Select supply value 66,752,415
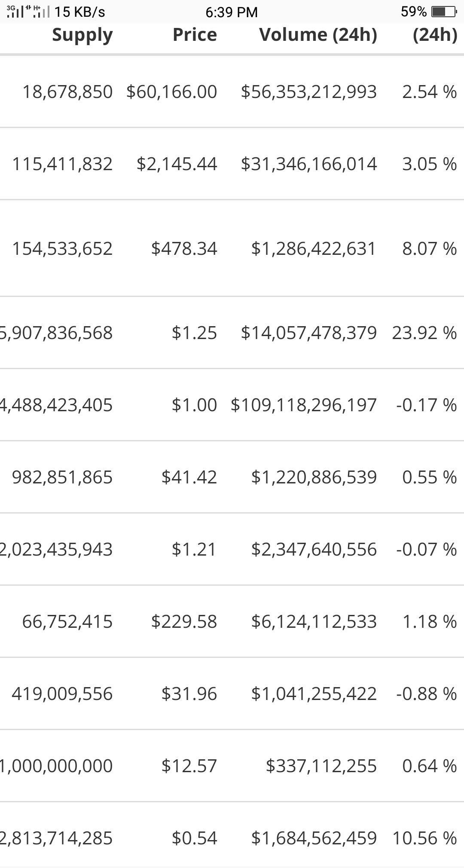Viewport: 464px width, 868px height. [x=67, y=622]
